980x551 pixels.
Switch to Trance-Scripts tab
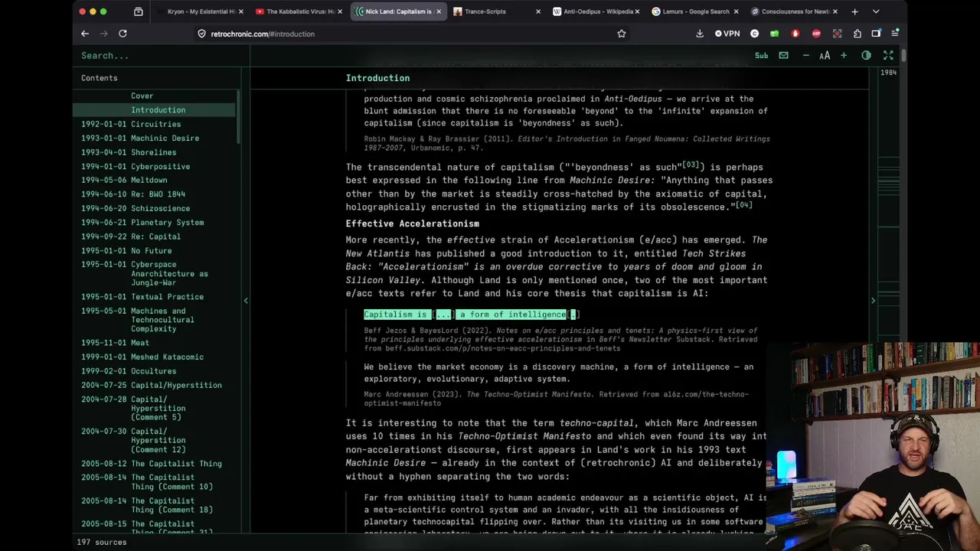pyautogui.click(x=497, y=11)
